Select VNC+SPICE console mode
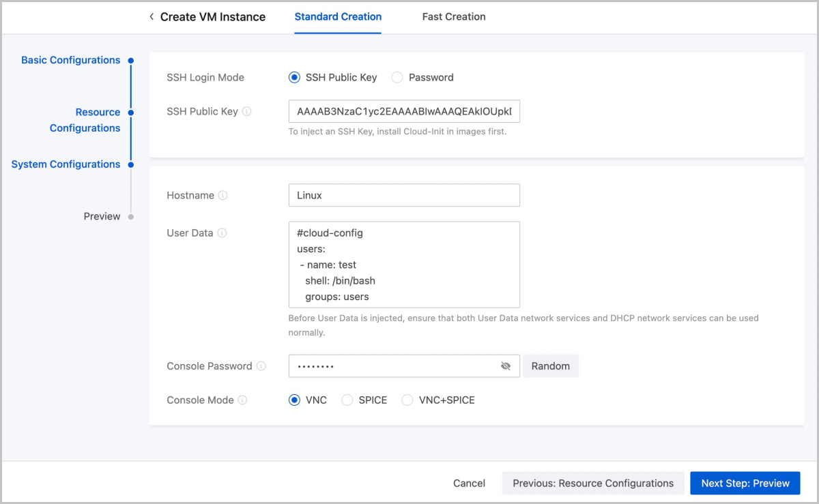This screenshot has width=819, height=504. tap(407, 400)
